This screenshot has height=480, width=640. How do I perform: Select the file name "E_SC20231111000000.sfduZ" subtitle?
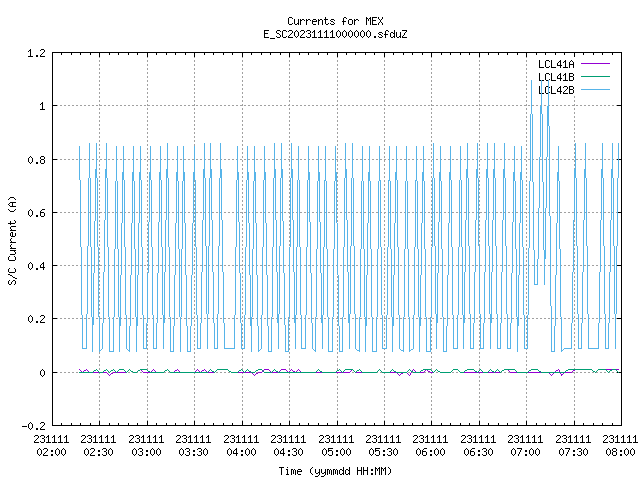tap(335, 34)
